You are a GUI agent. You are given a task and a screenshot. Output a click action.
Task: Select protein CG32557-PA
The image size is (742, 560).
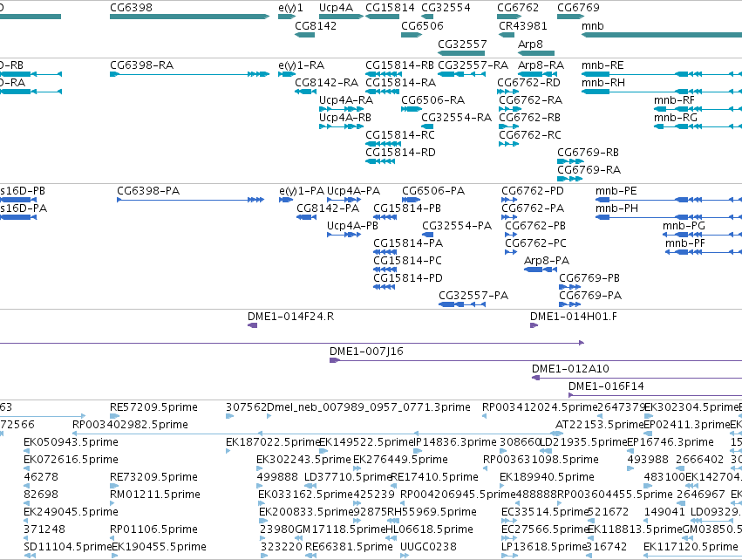click(462, 304)
